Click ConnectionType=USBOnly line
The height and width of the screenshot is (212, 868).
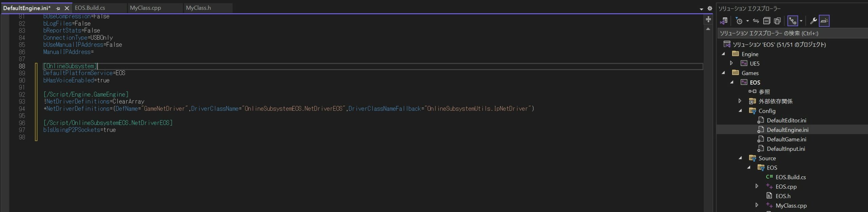click(78, 38)
